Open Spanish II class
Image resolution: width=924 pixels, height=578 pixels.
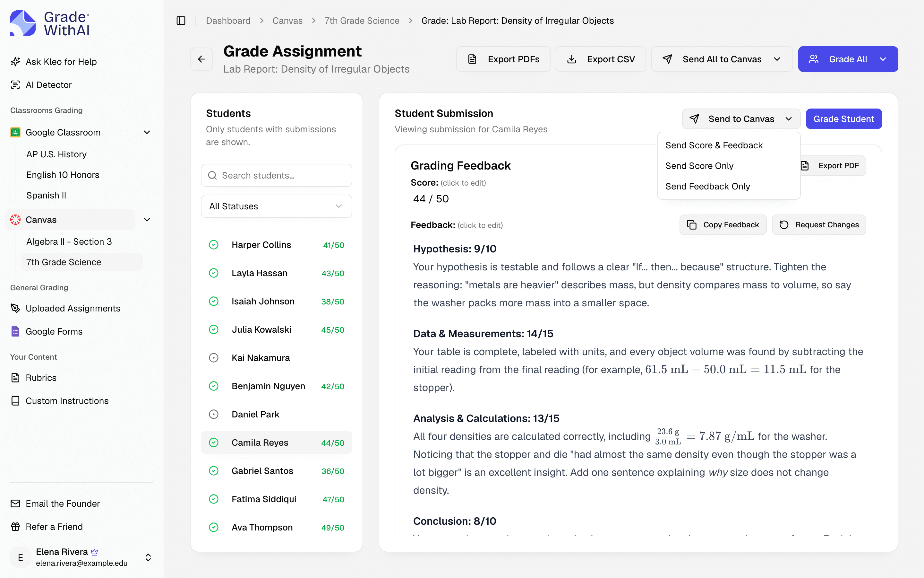[x=46, y=195]
